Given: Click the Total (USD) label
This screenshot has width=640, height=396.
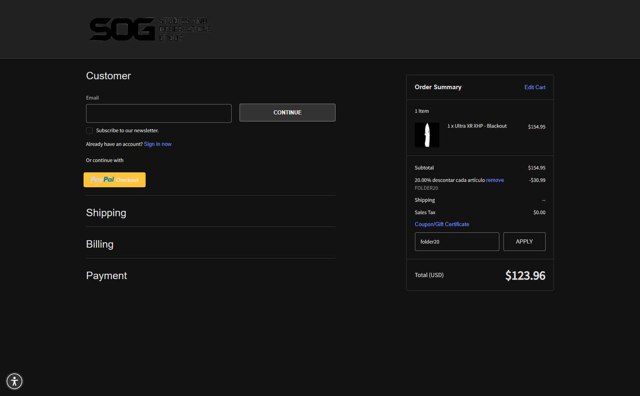Looking at the screenshot, I should tap(429, 275).
